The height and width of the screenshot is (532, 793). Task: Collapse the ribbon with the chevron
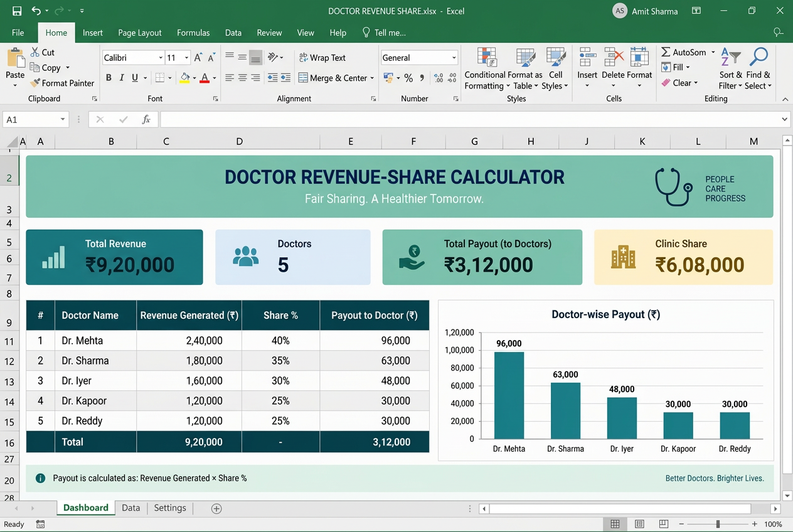point(784,98)
